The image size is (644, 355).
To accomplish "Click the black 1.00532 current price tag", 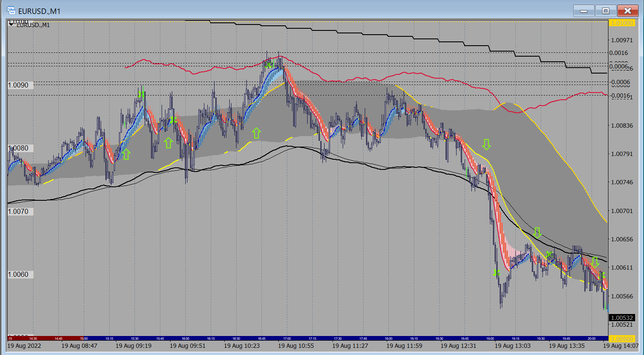I will pyautogui.click(x=622, y=318).
